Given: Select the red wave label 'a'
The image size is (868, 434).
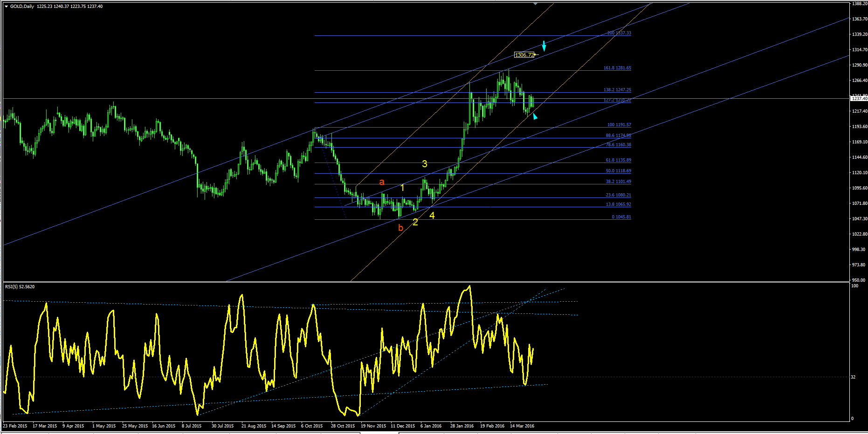Looking at the screenshot, I should point(382,182).
